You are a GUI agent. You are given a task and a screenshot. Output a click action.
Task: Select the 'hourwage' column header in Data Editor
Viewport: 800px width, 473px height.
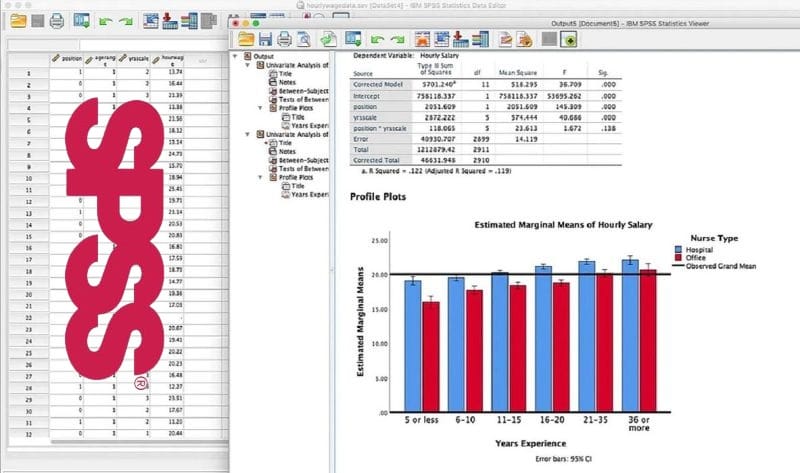tap(167, 60)
